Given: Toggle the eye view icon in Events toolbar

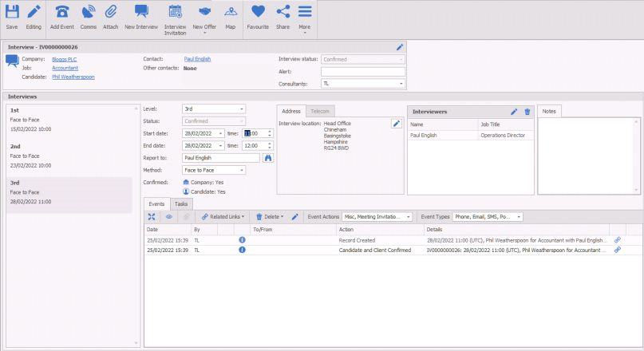Looking at the screenshot, I should point(168,216).
